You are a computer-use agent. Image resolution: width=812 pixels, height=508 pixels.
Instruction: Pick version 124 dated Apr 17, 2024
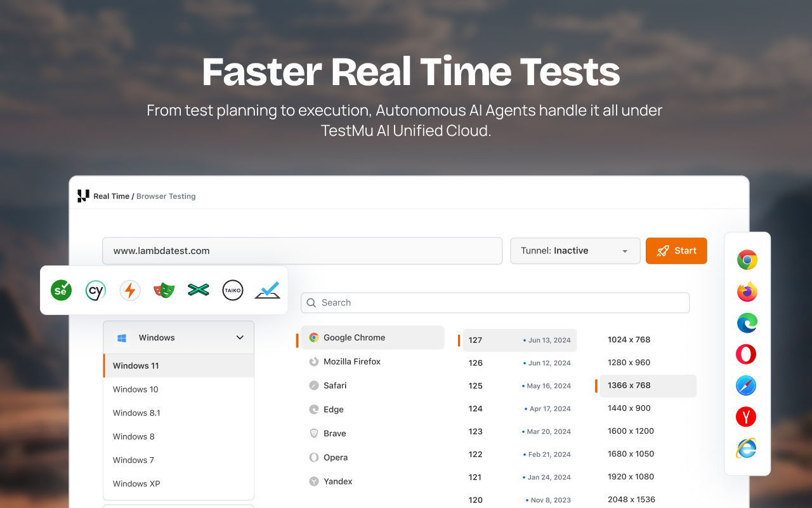pos(520,409)
